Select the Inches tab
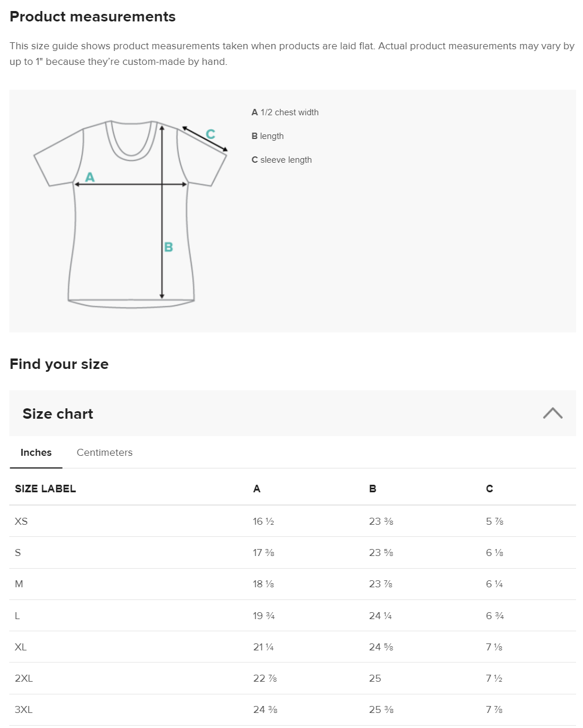This screenshot has width=583, height=728. (x=36, y=453)
